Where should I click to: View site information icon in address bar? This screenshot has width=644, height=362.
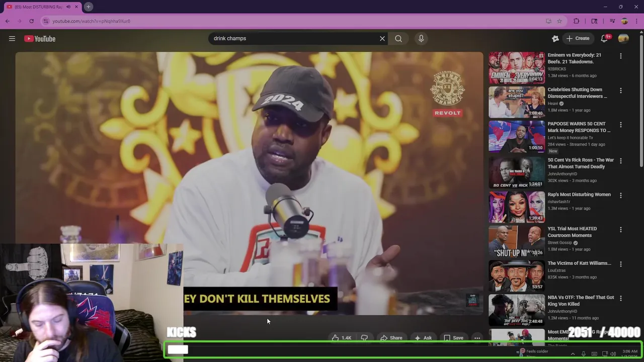[46, 21]
